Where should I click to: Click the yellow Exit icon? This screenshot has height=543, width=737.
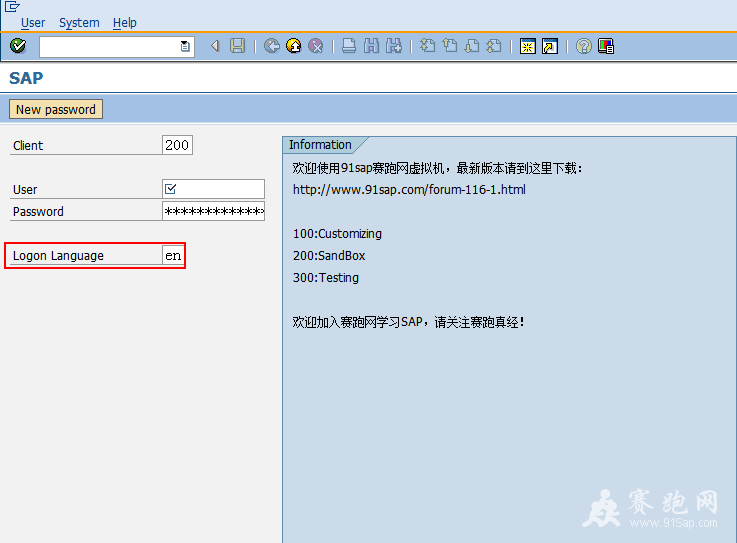point(294,46)
